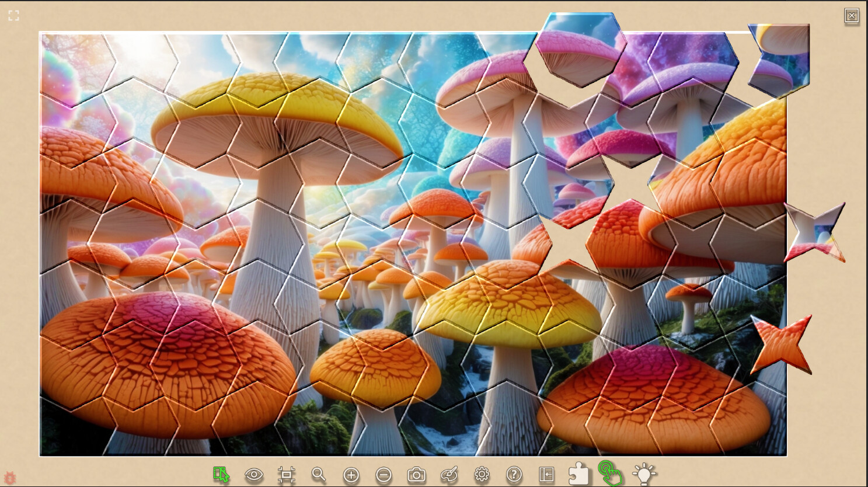
Task: Take a screenshot with the camera icon
Action: tap(416, 475)
